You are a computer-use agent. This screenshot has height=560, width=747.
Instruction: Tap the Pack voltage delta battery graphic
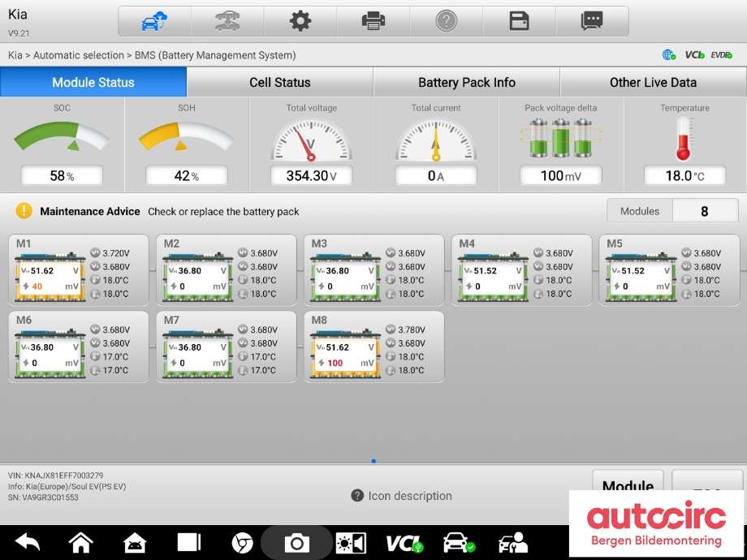tap(561, 138)
